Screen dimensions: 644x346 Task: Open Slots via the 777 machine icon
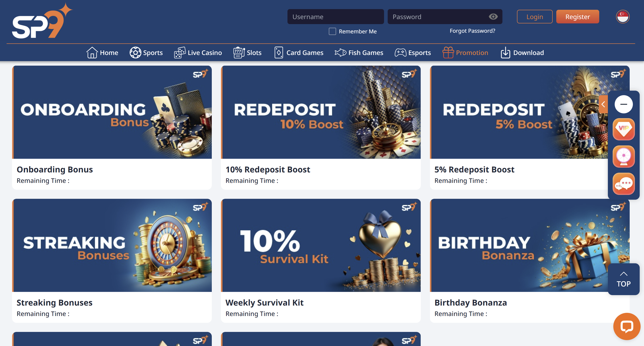click(x=238, y=52)
